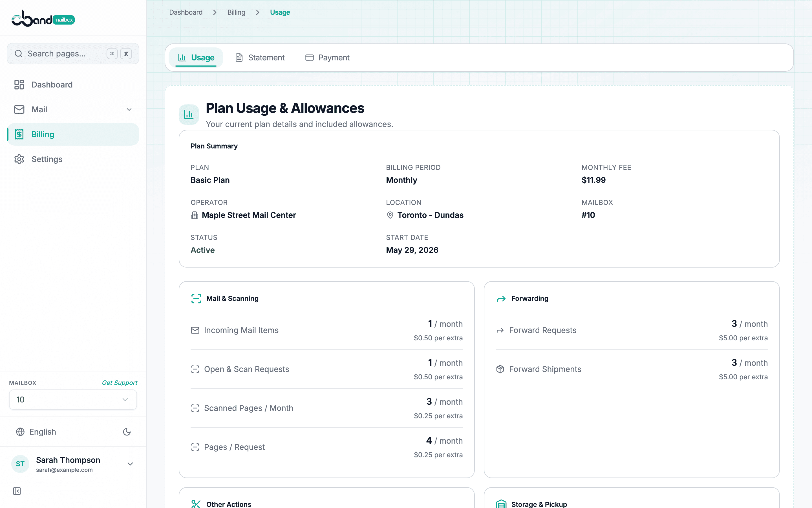The height and width of the screenshot is (508, 812).
Task: Click the globe language icon
Action: [x=21, y=432]
